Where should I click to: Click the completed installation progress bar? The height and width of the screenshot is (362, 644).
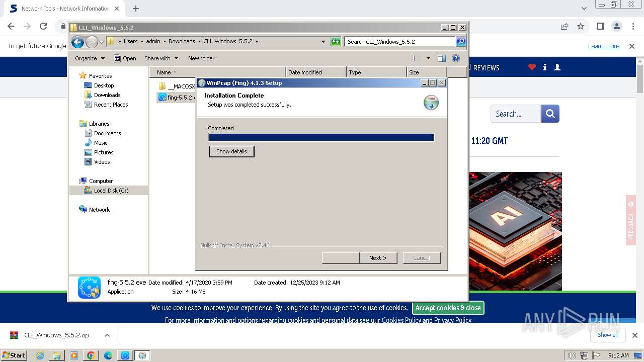[321, 137]
